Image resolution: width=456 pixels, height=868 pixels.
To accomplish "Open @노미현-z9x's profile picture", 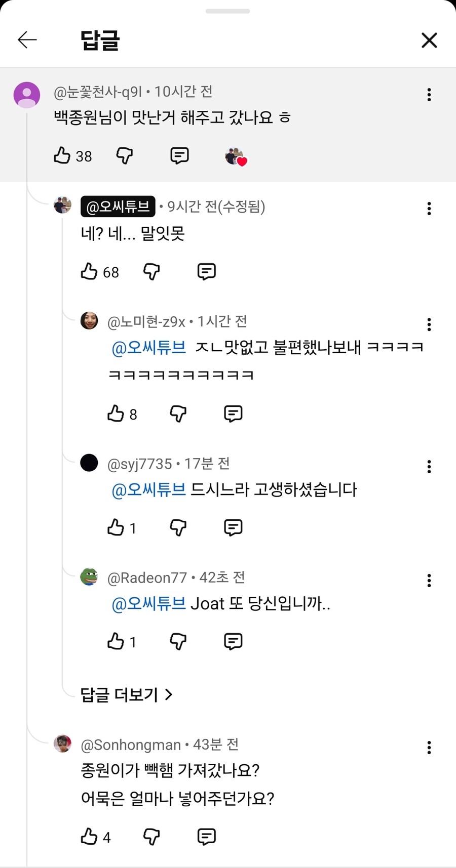I will (89, 321).
